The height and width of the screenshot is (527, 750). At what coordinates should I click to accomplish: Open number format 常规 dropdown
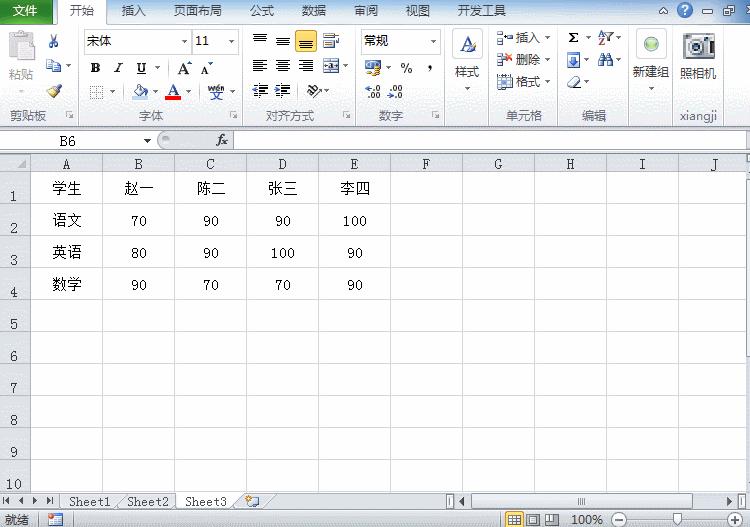[433, 41]
